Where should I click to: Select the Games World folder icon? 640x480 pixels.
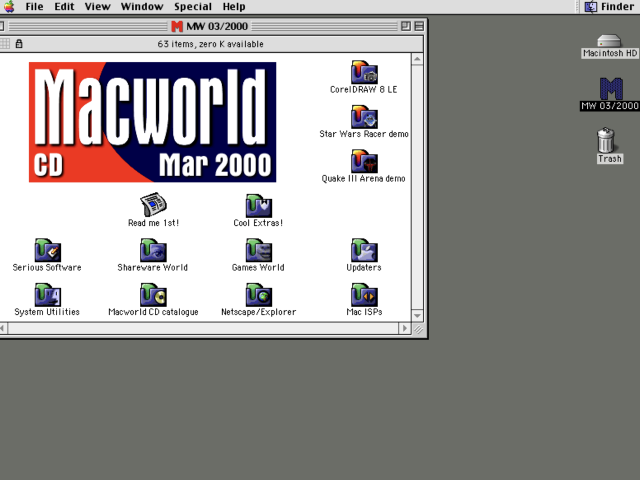point(259,250)
